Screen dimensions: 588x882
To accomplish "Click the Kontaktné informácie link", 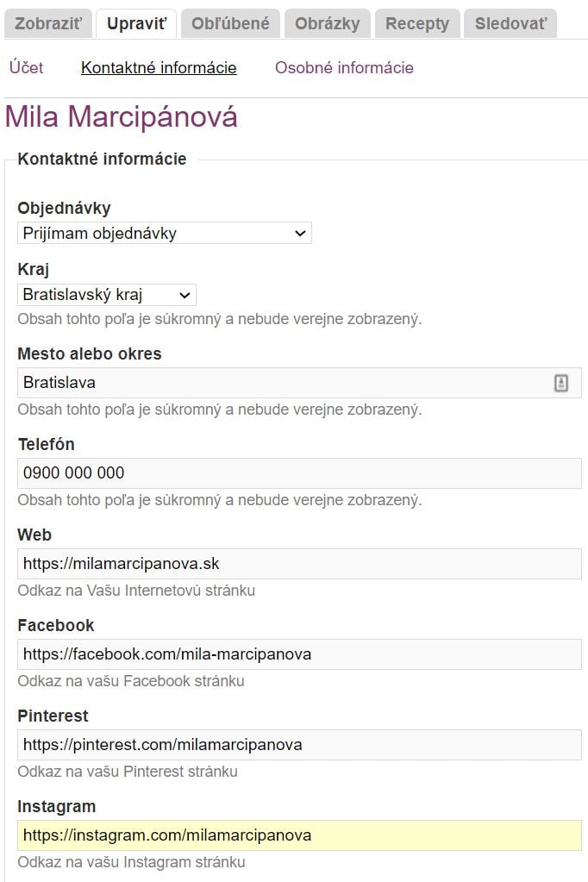I will 159,67.
